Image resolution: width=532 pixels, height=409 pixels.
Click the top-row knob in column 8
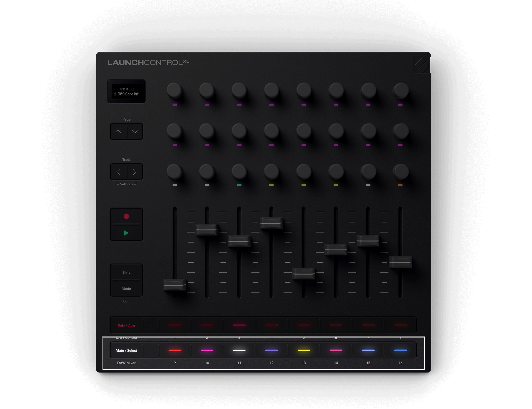[401, 90]
